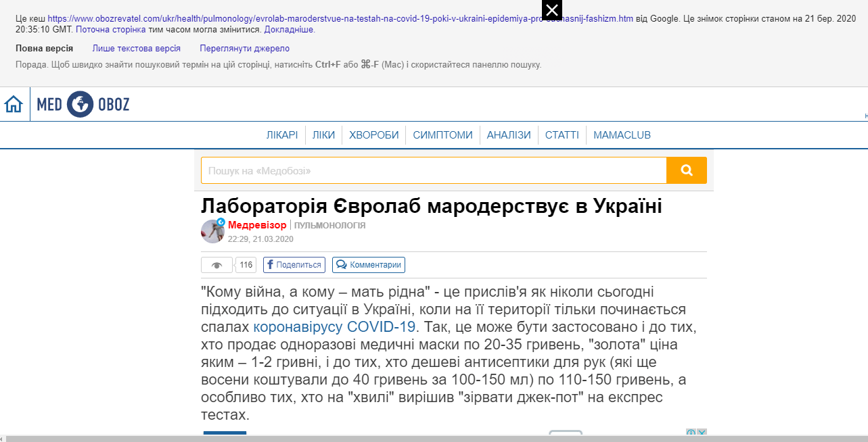Go to MAMACLUB menu item
Image resolution: width=868 pixels, height=442 pixels.
coord(622,135)
